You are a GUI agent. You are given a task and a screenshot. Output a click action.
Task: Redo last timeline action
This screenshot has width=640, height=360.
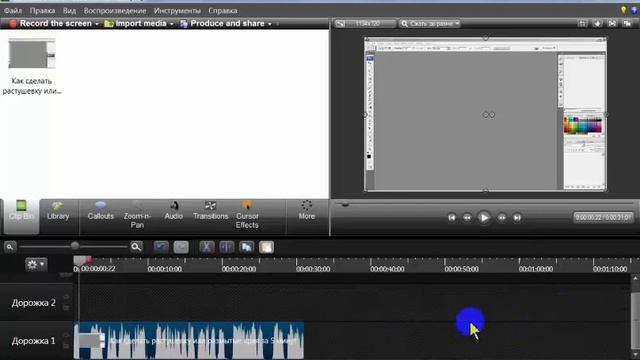pos(181,247)
